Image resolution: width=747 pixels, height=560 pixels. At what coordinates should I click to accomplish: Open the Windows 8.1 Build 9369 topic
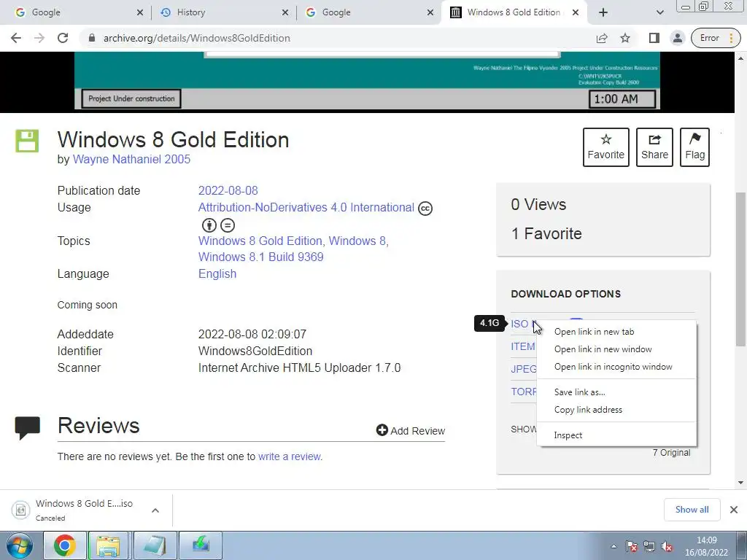click(x=260, y=257)
